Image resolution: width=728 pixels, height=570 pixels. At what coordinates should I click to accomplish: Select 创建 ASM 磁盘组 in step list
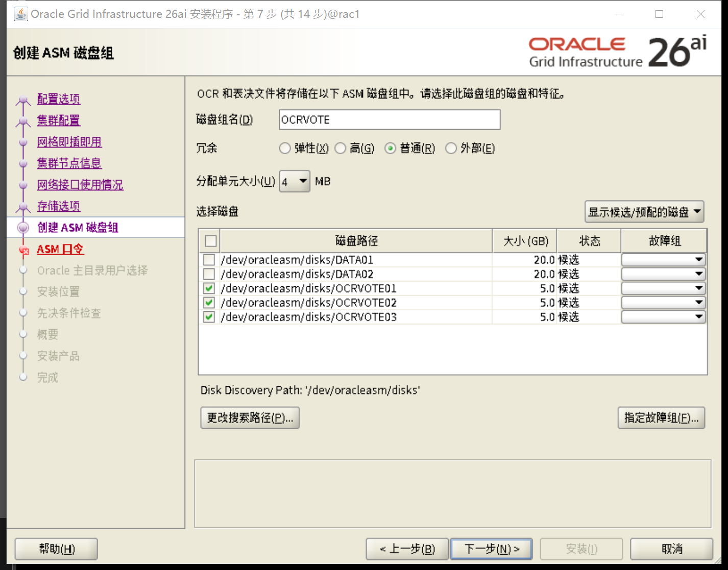pyautogui.click(x=78, y=228)
